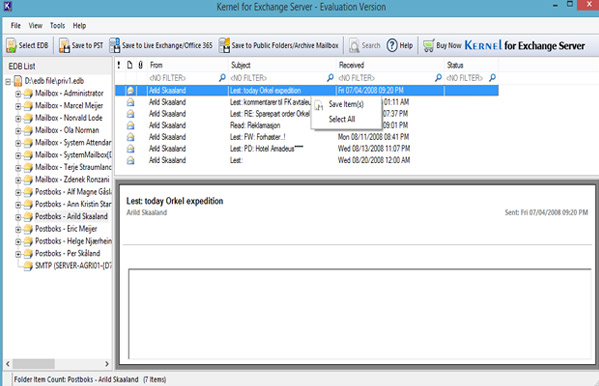Image resolution: width=599 pixels, height=386 pixels.
Task: Click envelope icon of 'kommentarer til FK' row
Action: (x=131, y=102)
